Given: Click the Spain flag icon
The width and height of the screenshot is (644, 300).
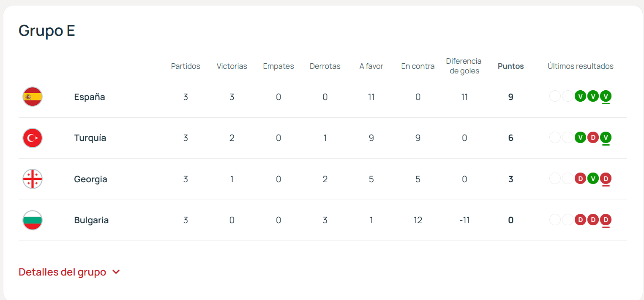Looking at the screenshot, I should click(x=33, y=97).
